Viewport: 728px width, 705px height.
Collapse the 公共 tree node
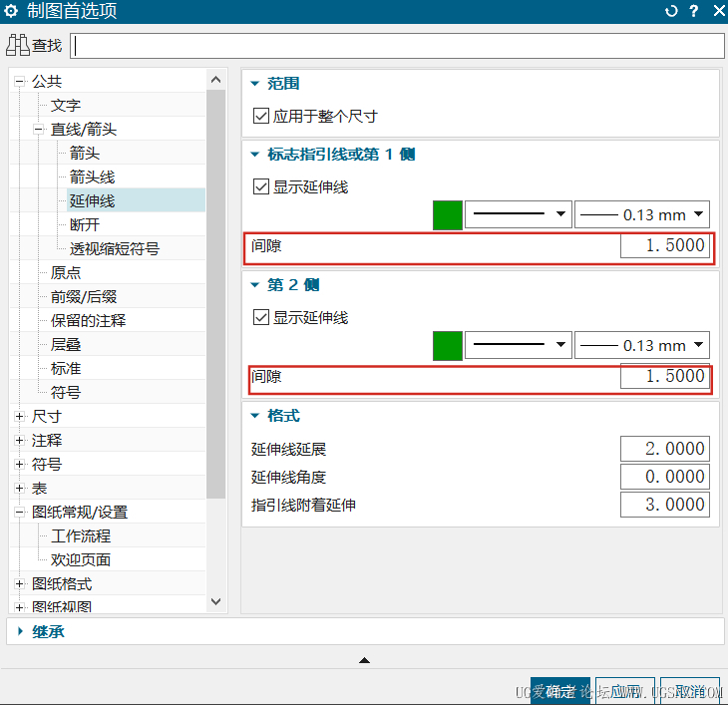pyautogui.click(x=20, y=82)
